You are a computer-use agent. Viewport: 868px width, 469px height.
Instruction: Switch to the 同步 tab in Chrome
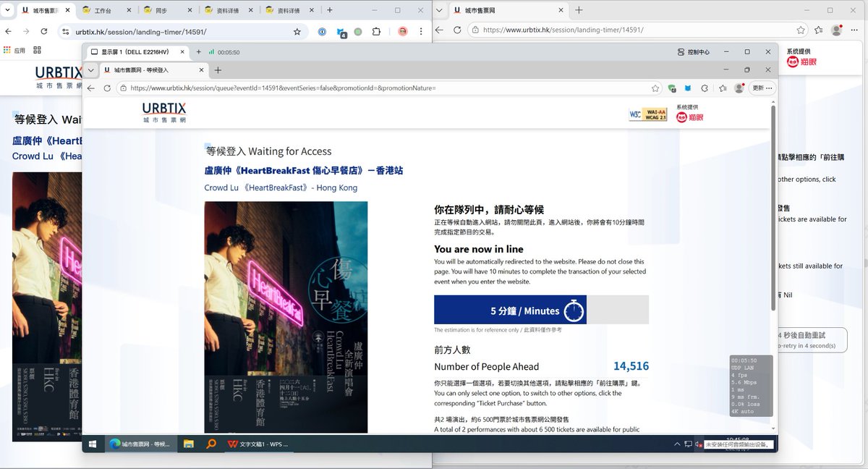coord(167,10)
